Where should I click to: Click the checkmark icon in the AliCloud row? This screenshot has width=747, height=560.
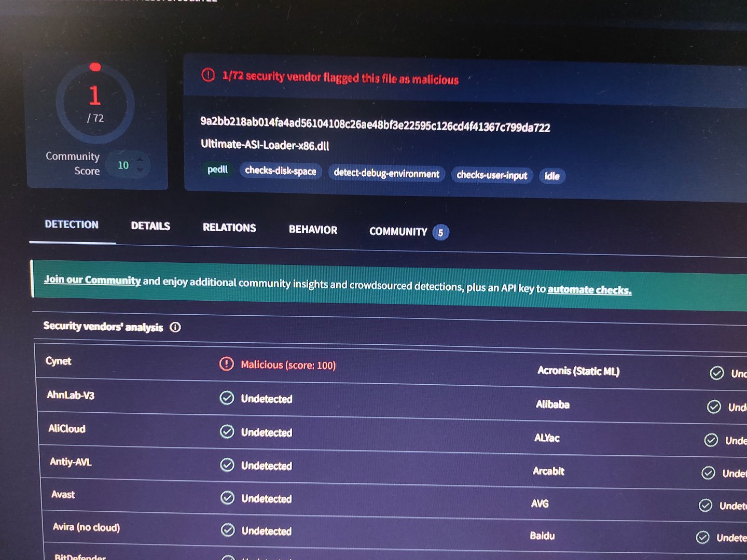coord(227,431)
